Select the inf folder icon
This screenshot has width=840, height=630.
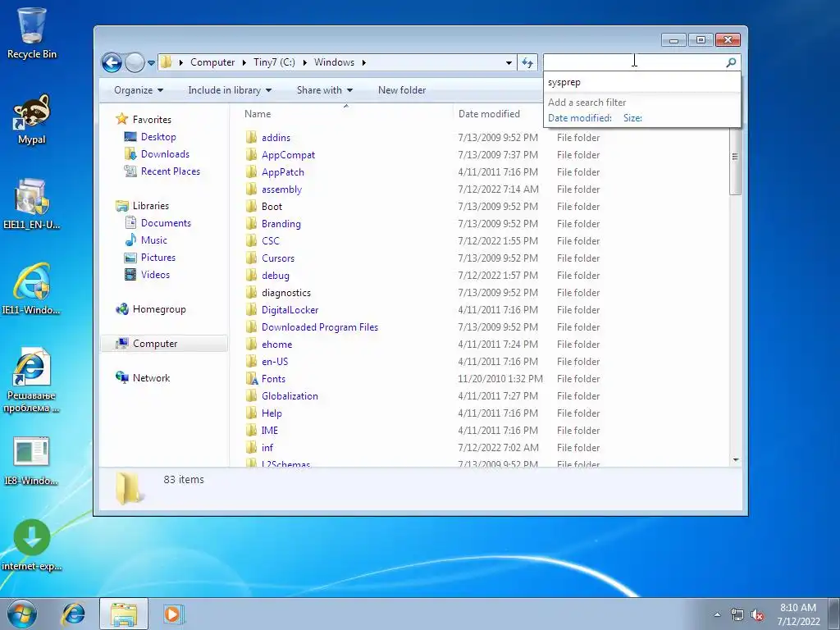(x=251, y=448)
